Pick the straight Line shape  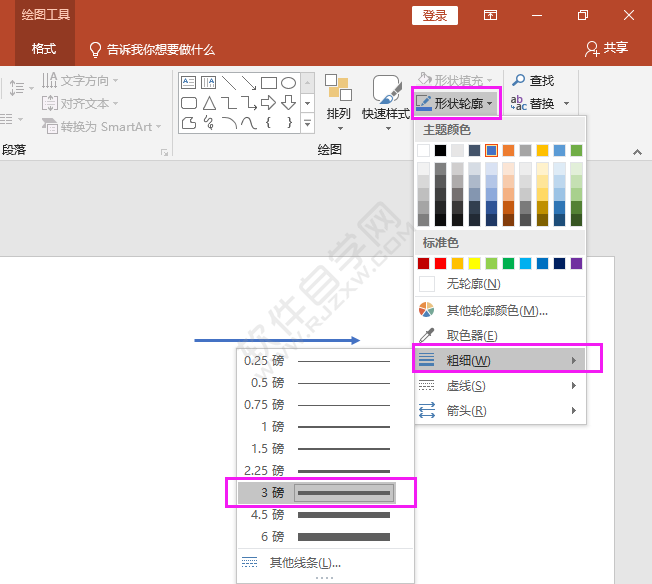(229, 83)
